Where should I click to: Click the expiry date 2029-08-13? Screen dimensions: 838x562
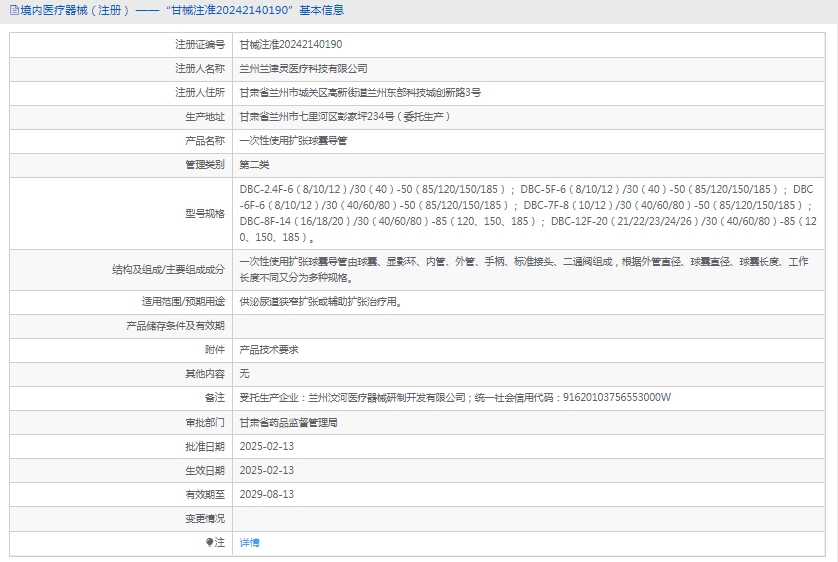point(267,494)
